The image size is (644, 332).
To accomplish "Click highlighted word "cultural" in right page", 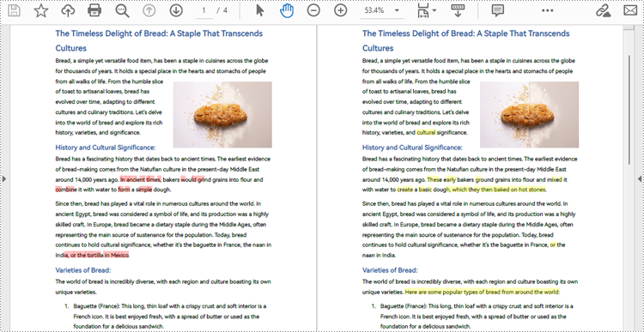I will (426, 133).
